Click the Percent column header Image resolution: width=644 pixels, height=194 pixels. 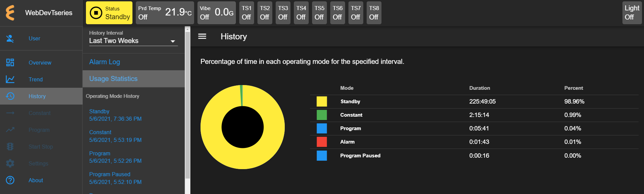pos(574,88)
